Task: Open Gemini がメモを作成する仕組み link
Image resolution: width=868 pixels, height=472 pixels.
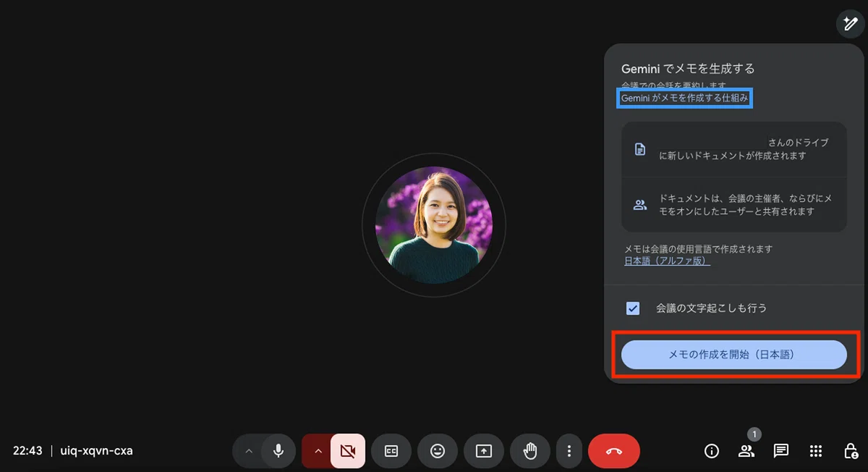Action: pyautogui.click(x=684, y=98)
